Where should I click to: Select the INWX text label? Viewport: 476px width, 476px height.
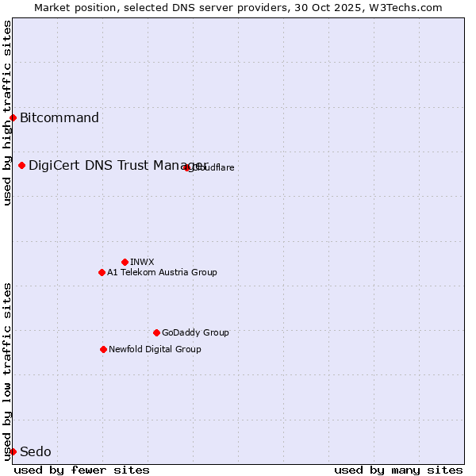coord(142,262)
